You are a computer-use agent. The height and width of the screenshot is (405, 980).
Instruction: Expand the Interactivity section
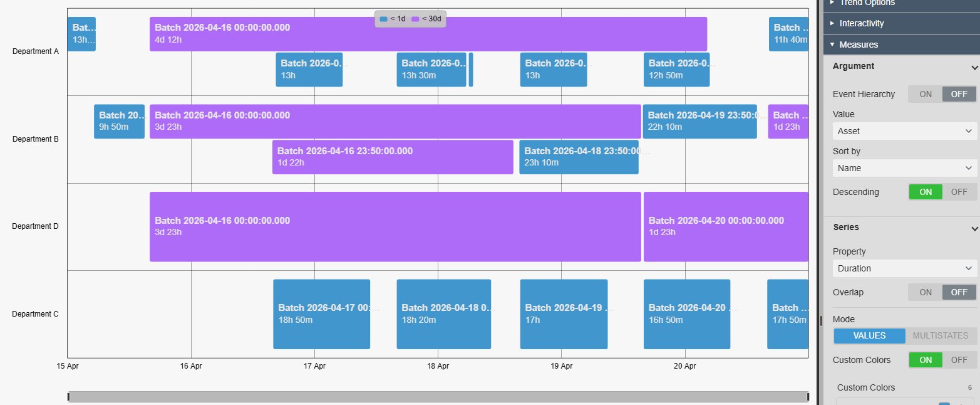pos(902,23)
